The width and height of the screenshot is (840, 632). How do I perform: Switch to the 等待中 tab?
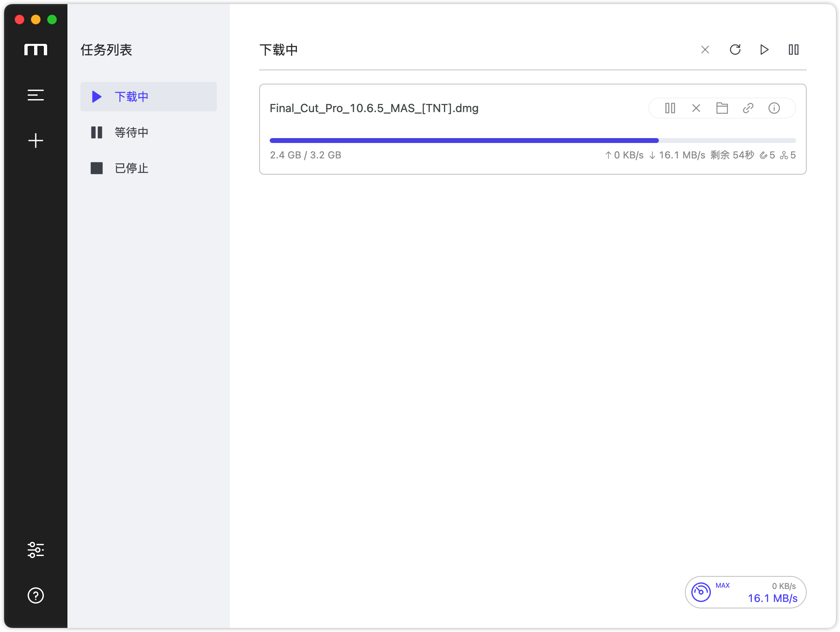pyautogui.click(x=149, y=132)
